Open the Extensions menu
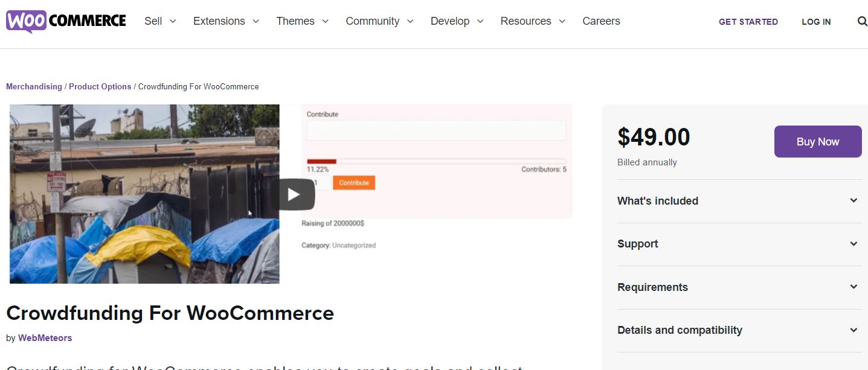Viewport: 868px width, 370px height. pos(226,21)
